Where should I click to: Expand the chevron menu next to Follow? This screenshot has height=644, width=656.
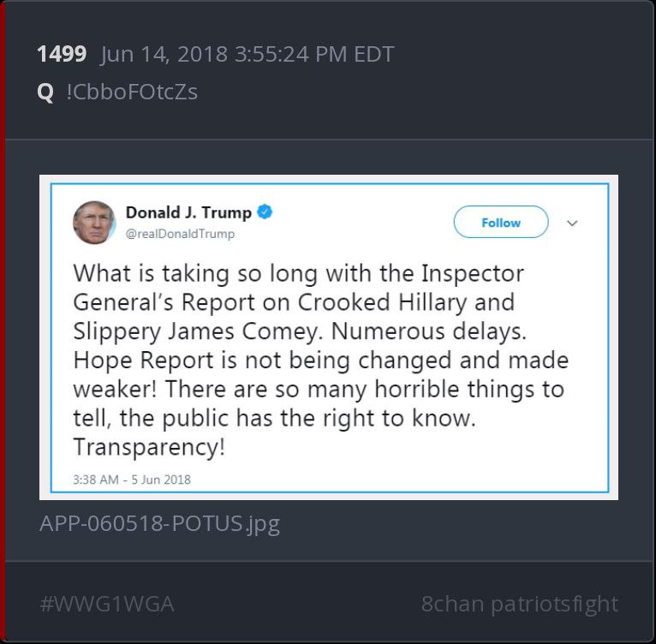572,223
